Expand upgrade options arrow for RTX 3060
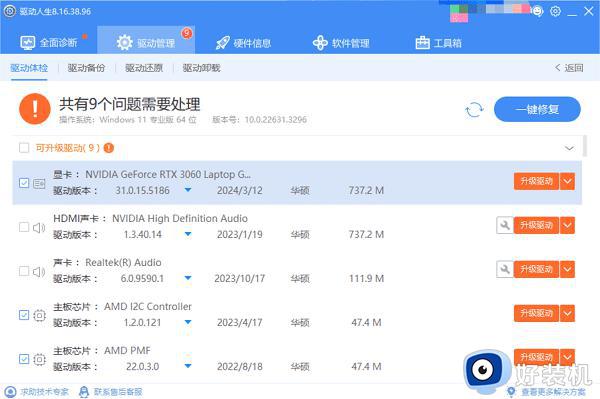 pyautogui.click(x=567, y=181)
